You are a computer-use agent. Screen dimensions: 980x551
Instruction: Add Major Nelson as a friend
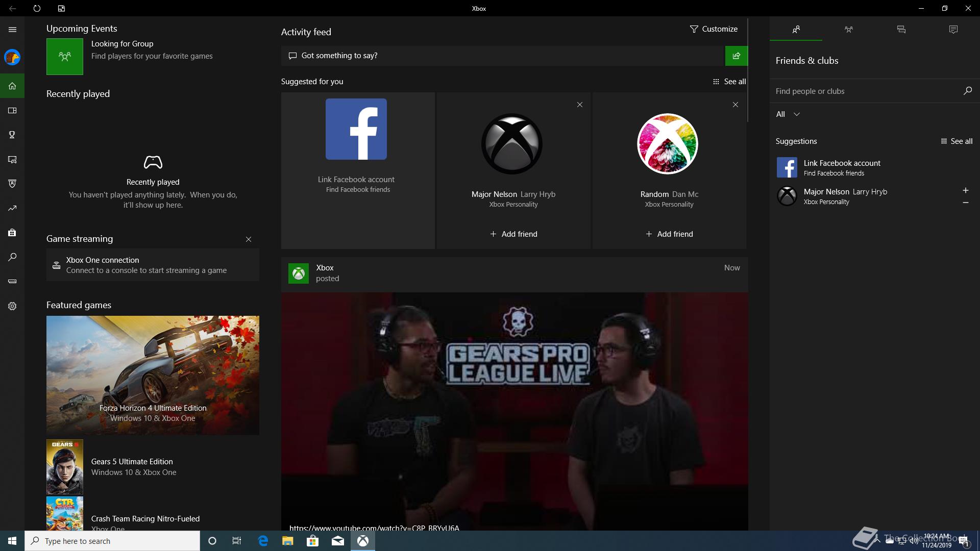point(513,234)
